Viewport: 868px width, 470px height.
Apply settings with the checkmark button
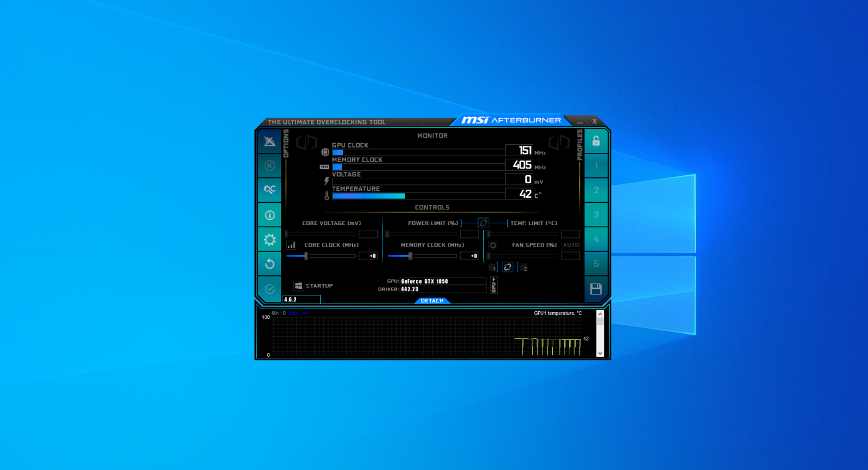(x=270, y=289)
